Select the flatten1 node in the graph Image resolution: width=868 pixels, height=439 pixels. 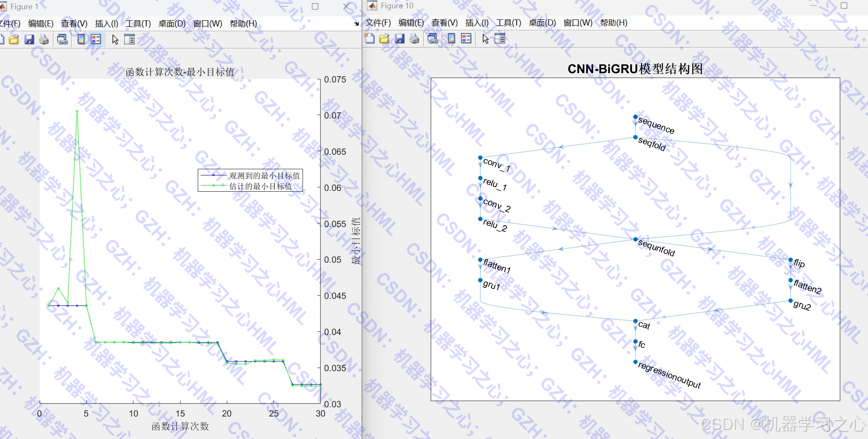tap(480, 260)
